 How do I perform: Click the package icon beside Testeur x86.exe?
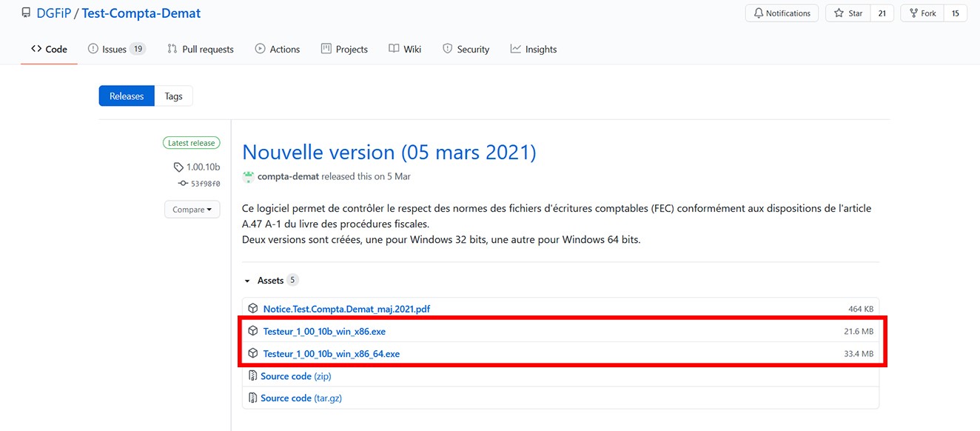point(253,331)
